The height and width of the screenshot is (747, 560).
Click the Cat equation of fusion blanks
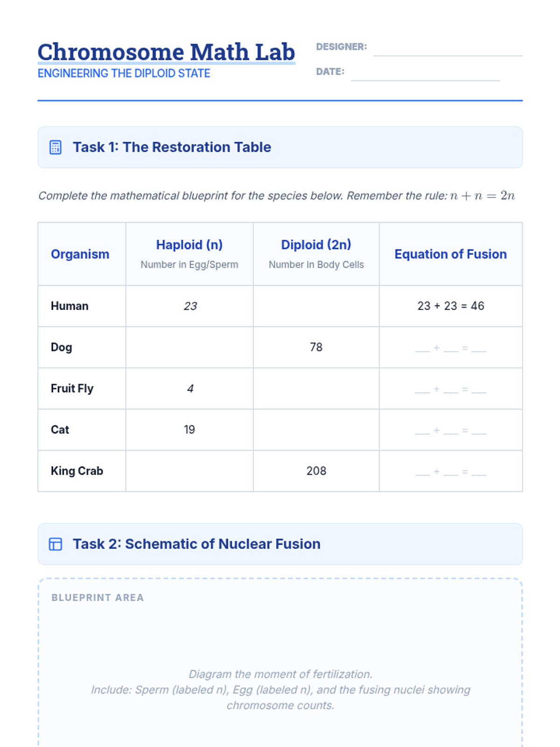[450, 430]
